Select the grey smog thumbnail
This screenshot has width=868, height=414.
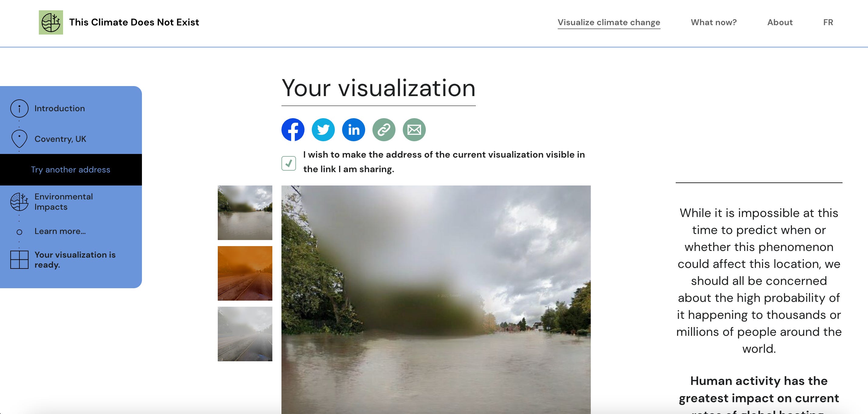pyautogui.click(x=245, y=334)
